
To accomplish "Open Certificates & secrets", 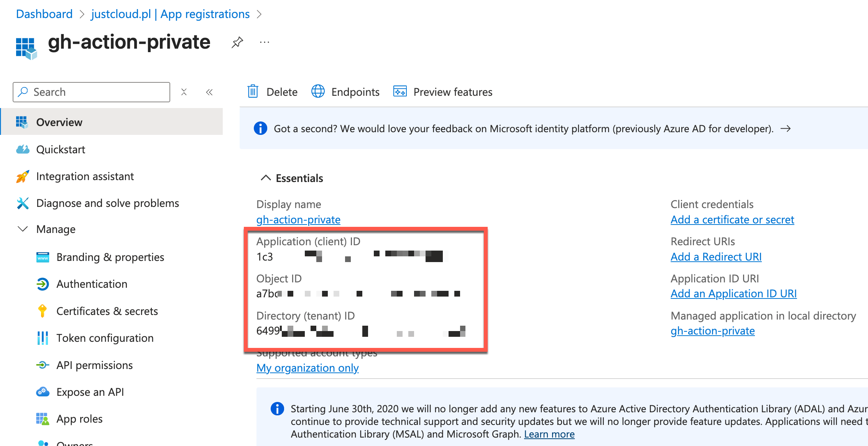I will click(x=107, y=311).
